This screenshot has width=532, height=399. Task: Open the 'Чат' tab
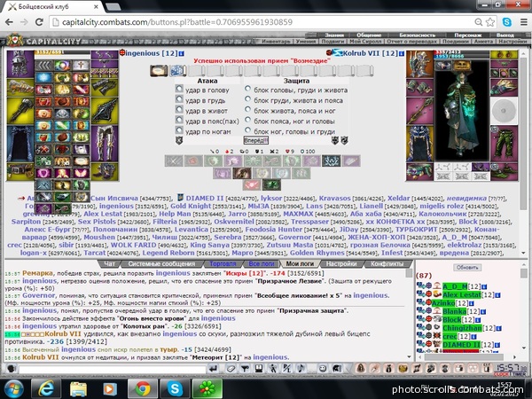pyautogui.click(x=109, y=263)
